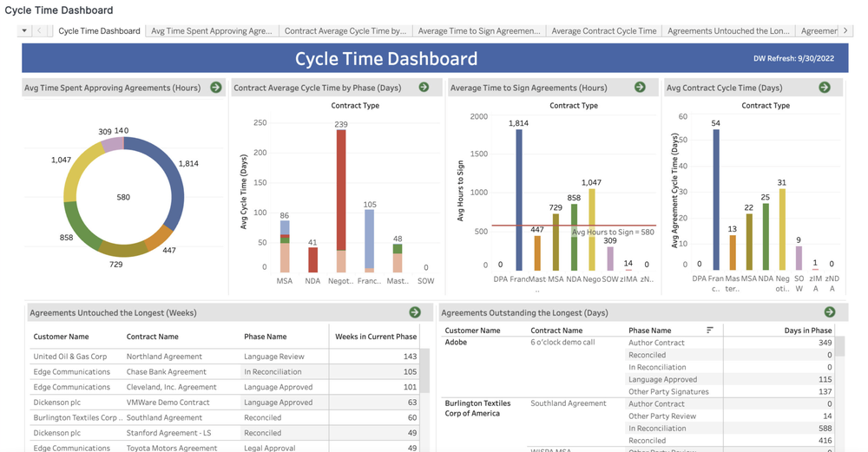Click Contract Average Cycle Time by Phase arrow
The height and width of the screenshot is (452, 868).
424,88
